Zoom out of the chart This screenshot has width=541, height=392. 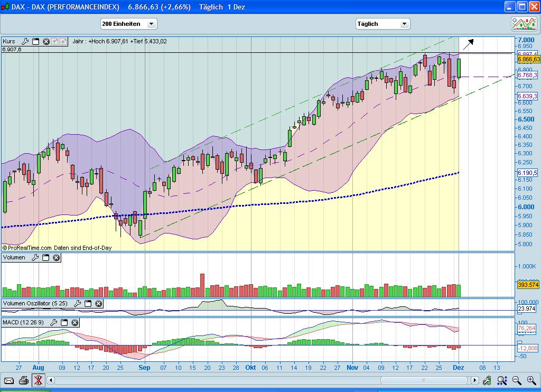pyautogui.click(x=516, y=380)
